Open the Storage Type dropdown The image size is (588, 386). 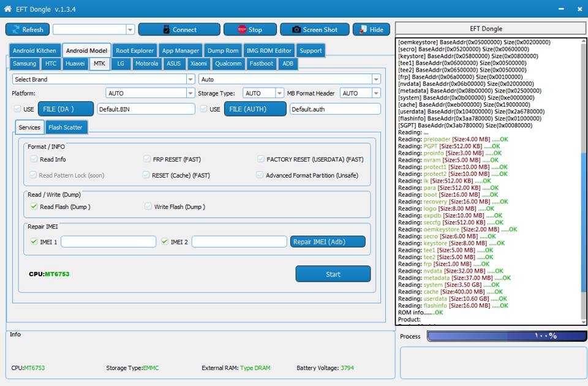tap(279, 93)
